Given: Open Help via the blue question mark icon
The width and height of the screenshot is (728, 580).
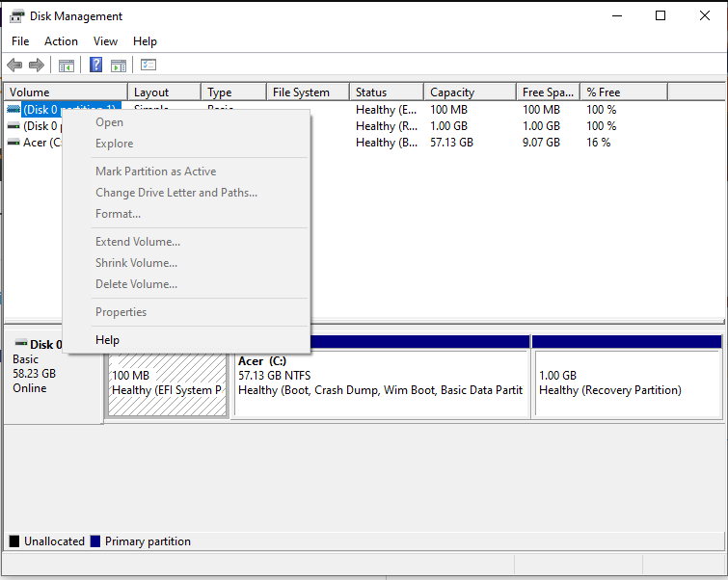Looking at the screenshot, I should [96, 66].
